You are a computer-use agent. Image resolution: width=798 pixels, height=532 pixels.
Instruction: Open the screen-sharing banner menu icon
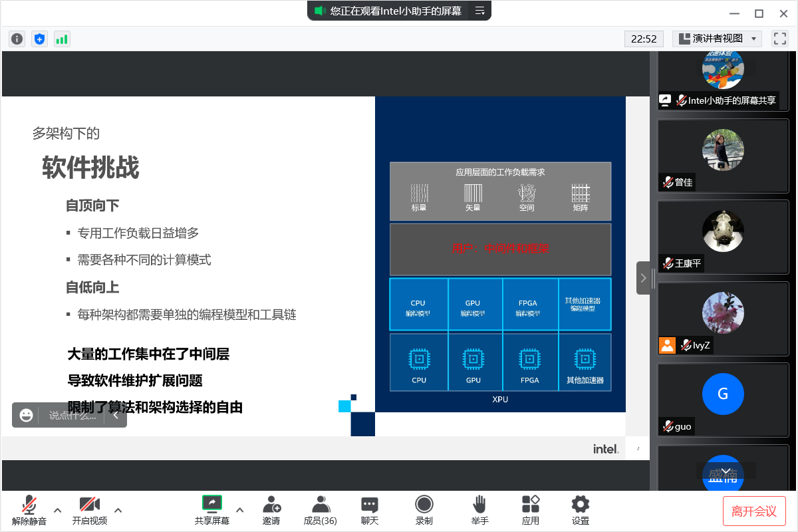[479, 11]
